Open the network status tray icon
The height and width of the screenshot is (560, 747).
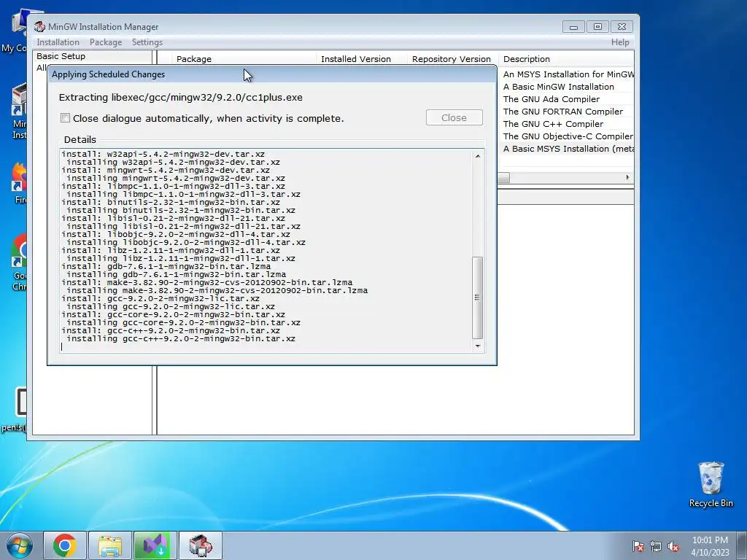[656, 546]
